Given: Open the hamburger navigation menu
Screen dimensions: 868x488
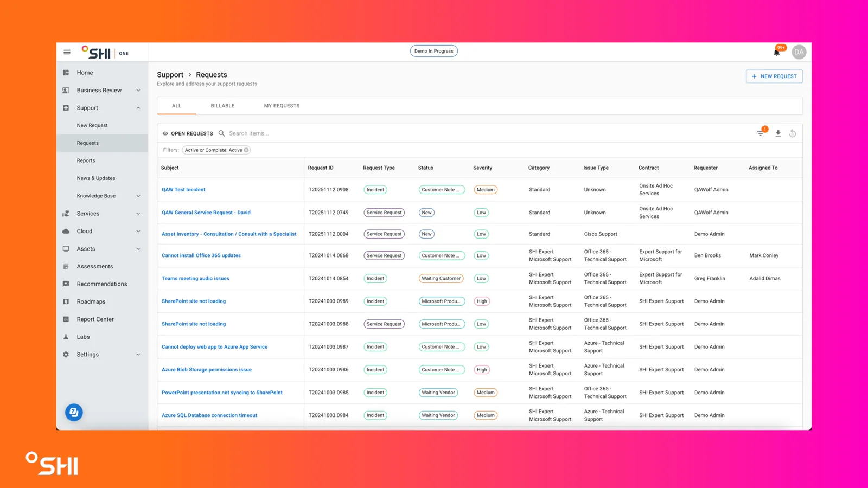Looking at the screenshot, I should pos(67,52).
